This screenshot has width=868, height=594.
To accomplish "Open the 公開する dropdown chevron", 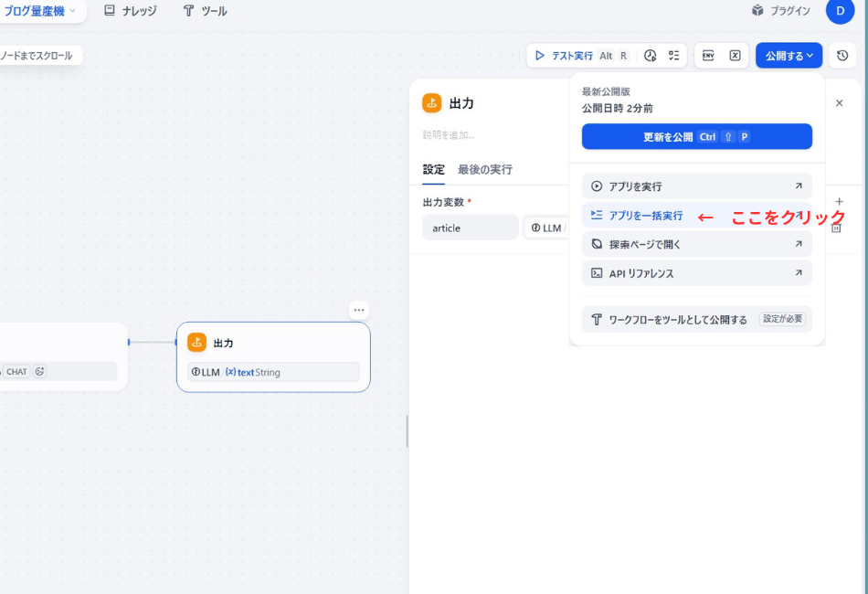I will pyautogui.click(x=809, y=55).
